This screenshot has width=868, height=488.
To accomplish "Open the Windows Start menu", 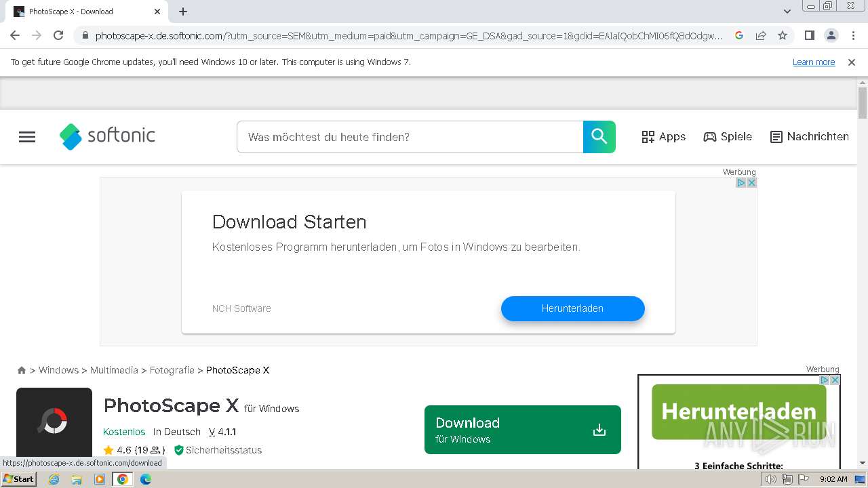I will coord(19,479).
